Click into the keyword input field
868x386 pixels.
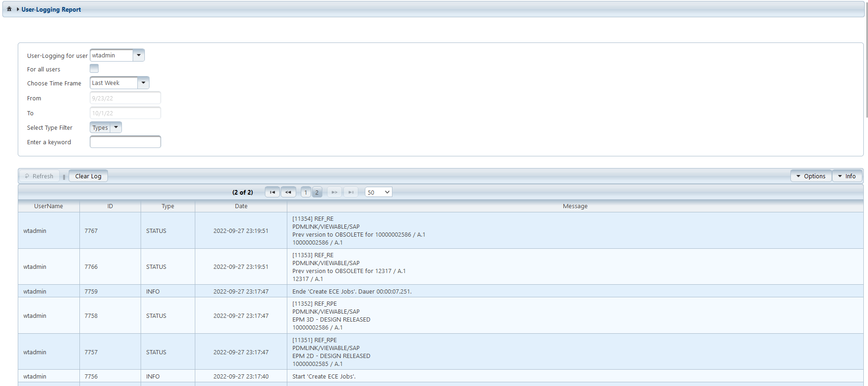pos(125,142)
